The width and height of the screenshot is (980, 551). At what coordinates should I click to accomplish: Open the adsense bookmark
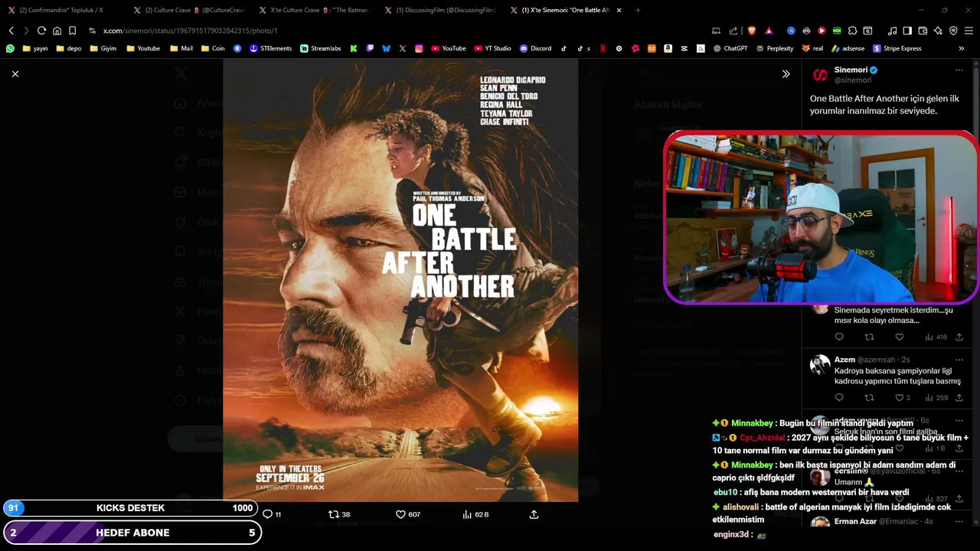coord(848,48)
